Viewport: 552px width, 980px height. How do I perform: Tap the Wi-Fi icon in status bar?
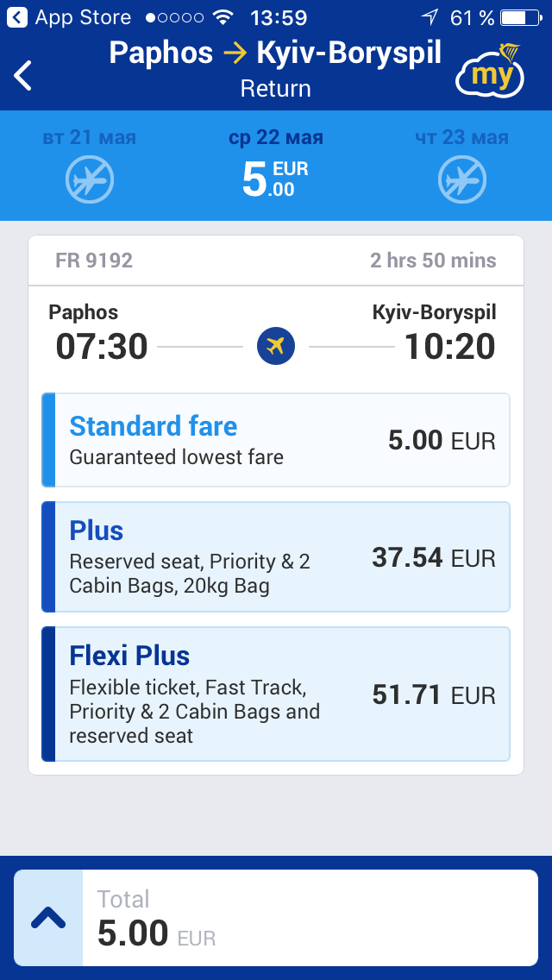point(223,17)
